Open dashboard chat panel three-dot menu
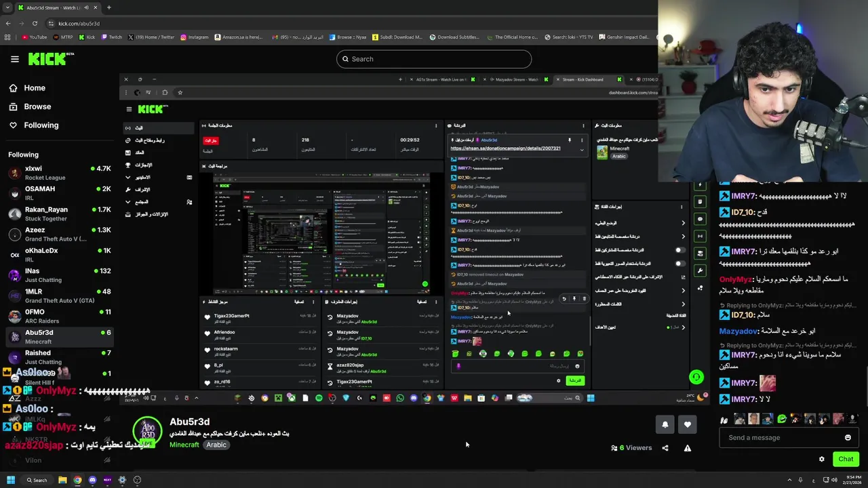The height and width of the screenshot is (488, 868). (583, 125)
